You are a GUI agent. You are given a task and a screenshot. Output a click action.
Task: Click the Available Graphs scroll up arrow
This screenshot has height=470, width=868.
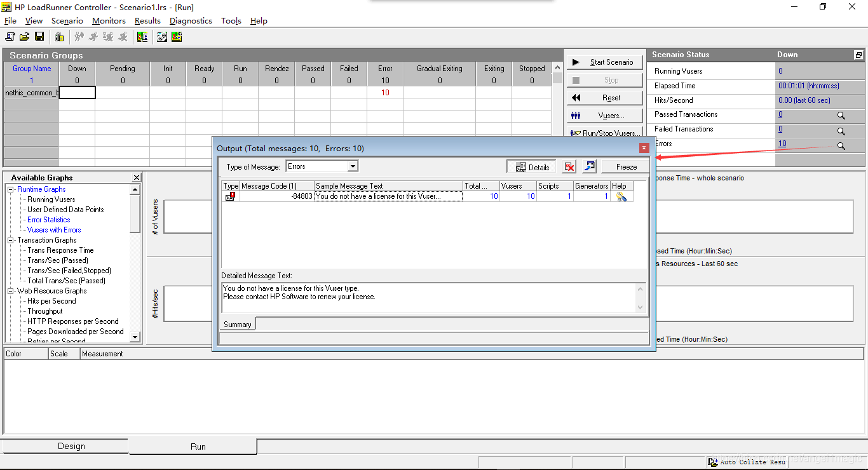[x=135, y=189]
